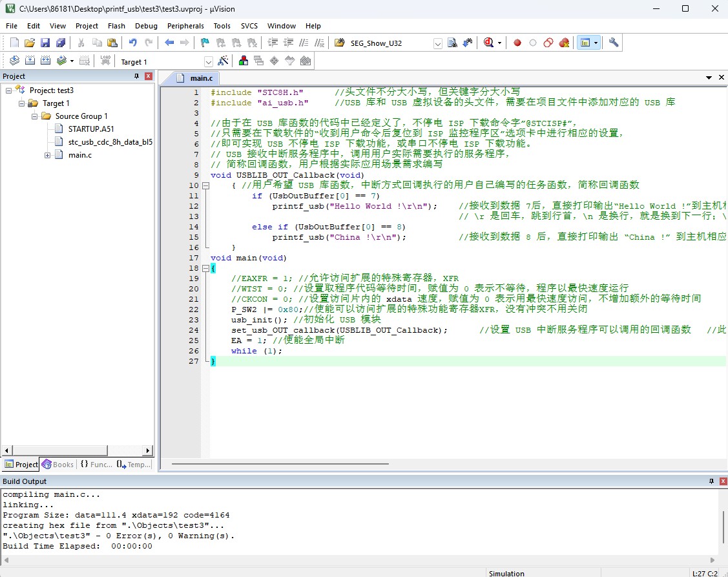Click the Project panel scroll right arrow
Screen dimensions: 728x577
coord(148,450)
